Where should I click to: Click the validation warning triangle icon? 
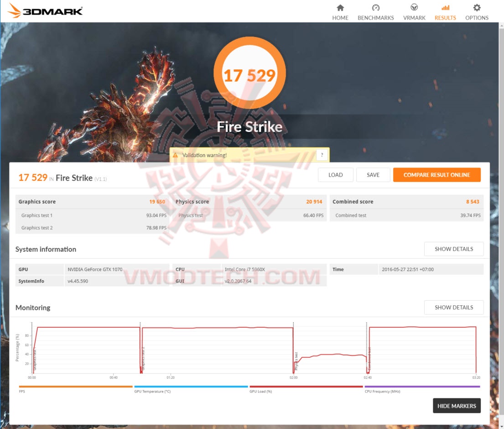coord(175,155)
